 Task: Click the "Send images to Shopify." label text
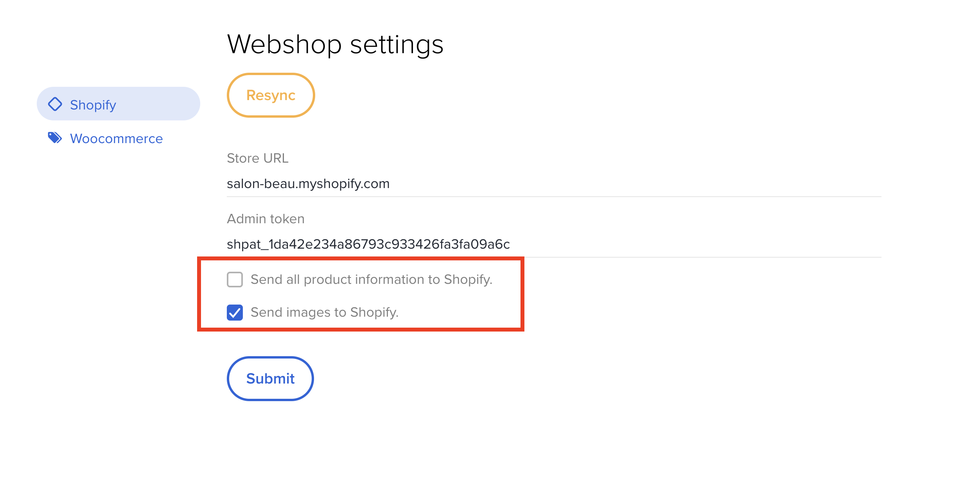324,312
